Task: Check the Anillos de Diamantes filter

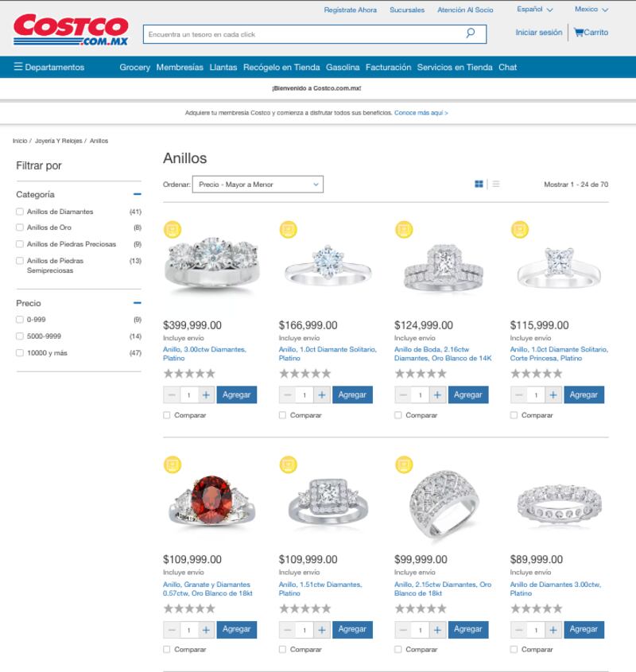Action: [x=20, y=212]
